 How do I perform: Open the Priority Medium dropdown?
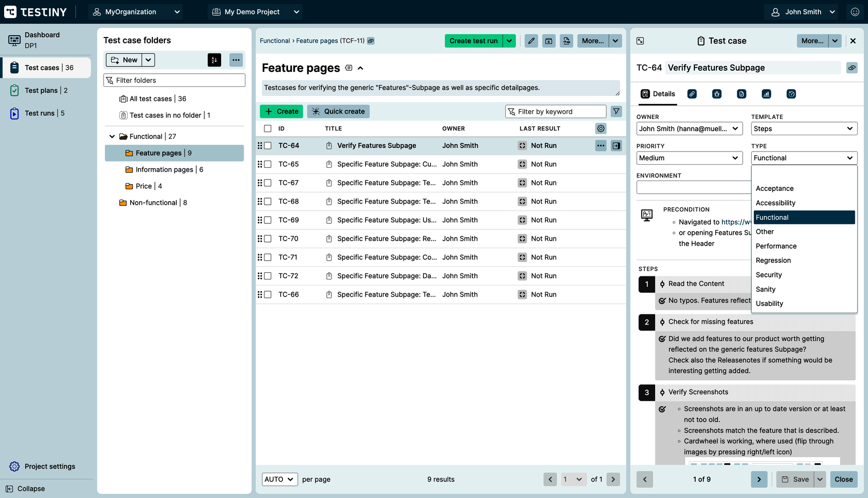coord(689,158)
